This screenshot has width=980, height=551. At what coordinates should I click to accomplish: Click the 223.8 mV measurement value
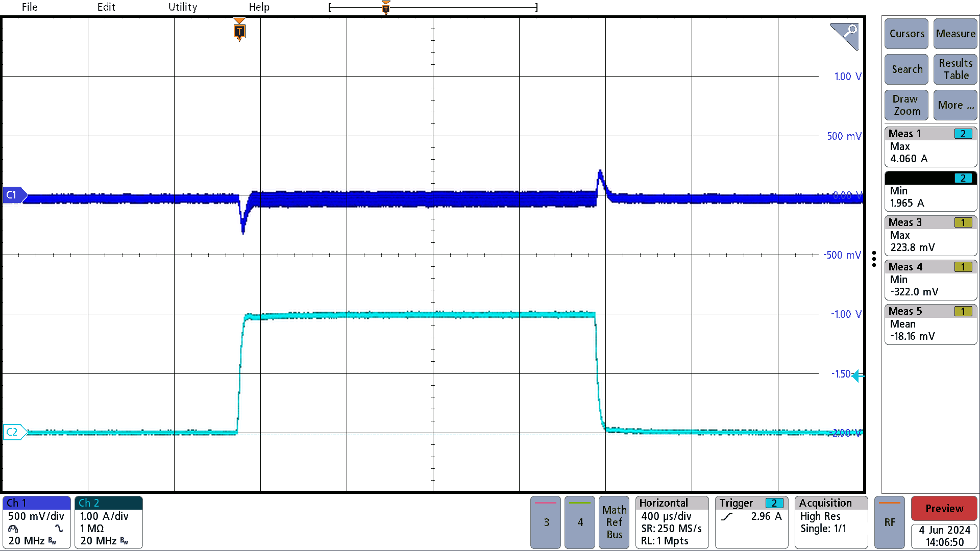pyautogui.click(x=913, y=247)
